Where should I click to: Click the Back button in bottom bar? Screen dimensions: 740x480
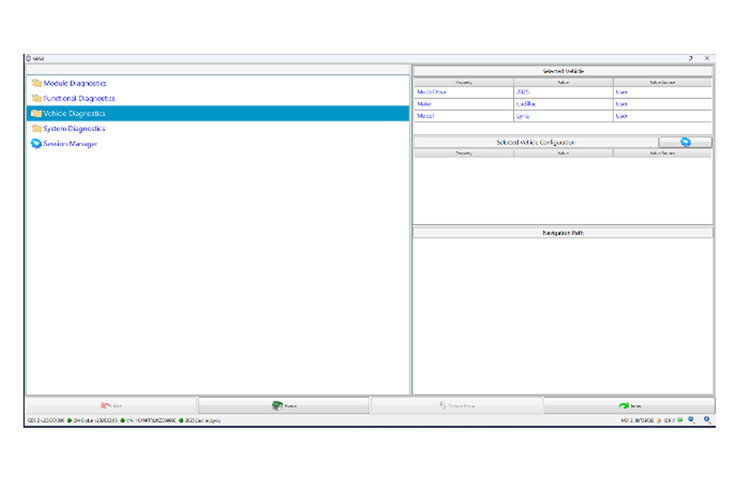coord(111,406)
